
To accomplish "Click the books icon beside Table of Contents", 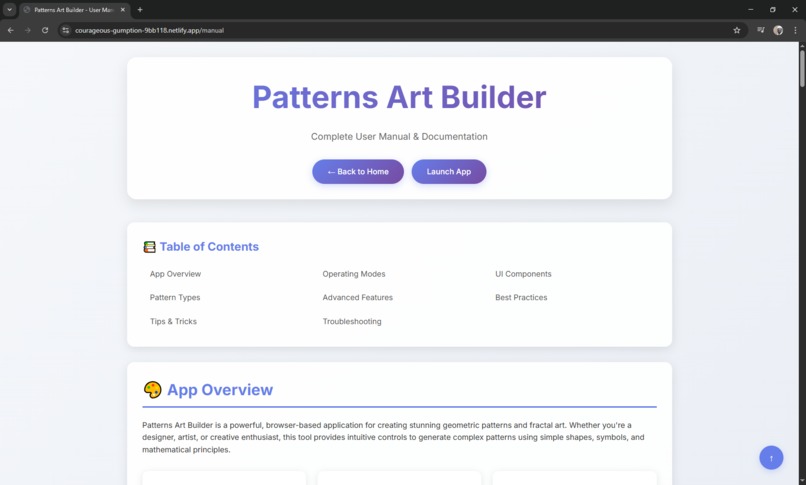I will click(x=149, y=247).
